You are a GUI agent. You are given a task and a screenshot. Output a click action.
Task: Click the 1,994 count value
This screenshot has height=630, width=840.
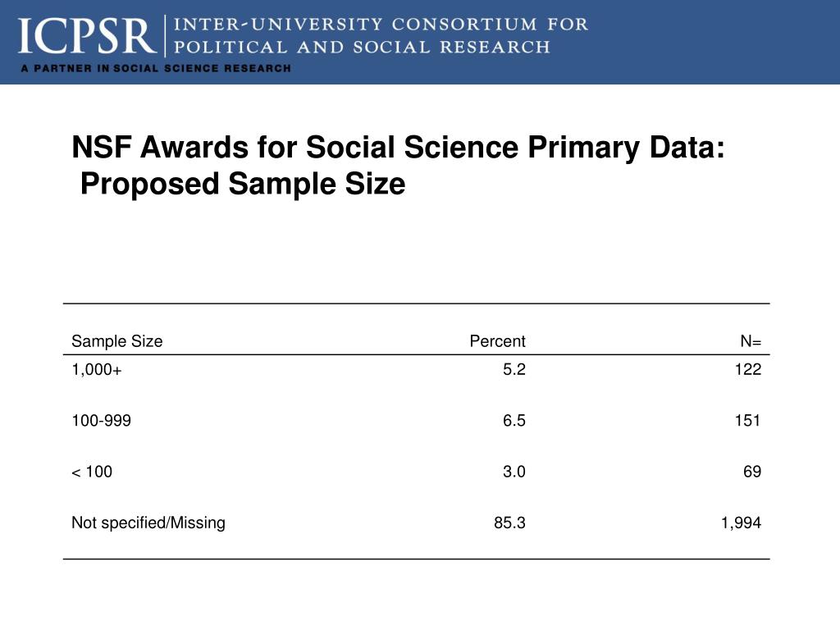pyautogui.click(x=741, y=523)
